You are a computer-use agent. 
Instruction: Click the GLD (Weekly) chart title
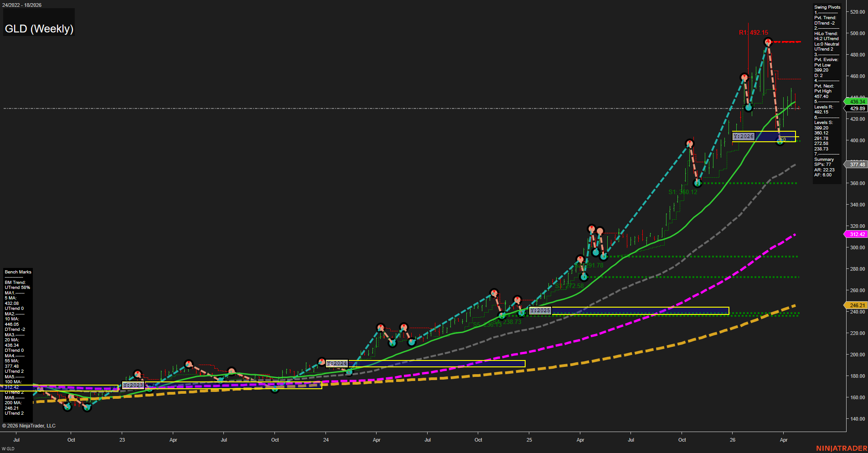point(39,28)
